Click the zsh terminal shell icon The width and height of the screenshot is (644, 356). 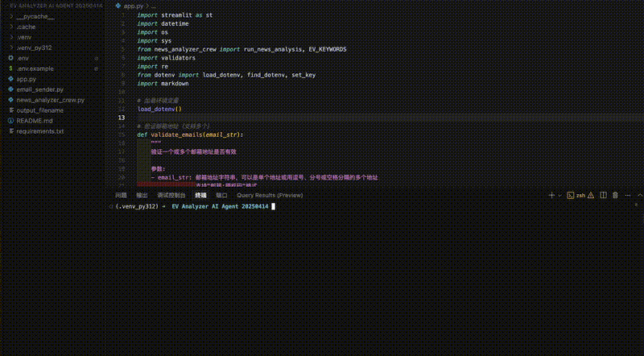click(571, 195)
